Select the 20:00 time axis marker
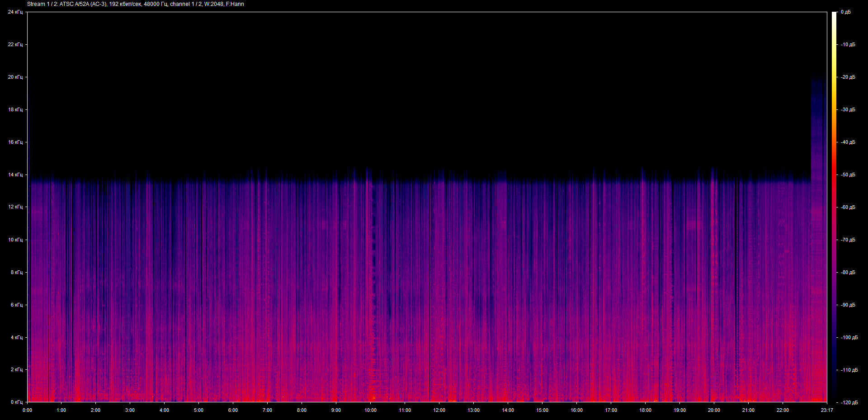The height and width of the screenshot is (420, 868). [714, 410]
